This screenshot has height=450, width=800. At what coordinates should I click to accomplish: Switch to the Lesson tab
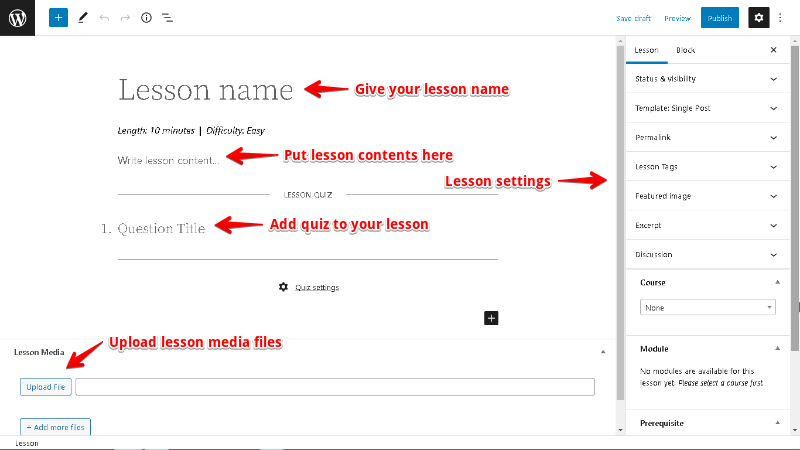[x=646, y=50]
